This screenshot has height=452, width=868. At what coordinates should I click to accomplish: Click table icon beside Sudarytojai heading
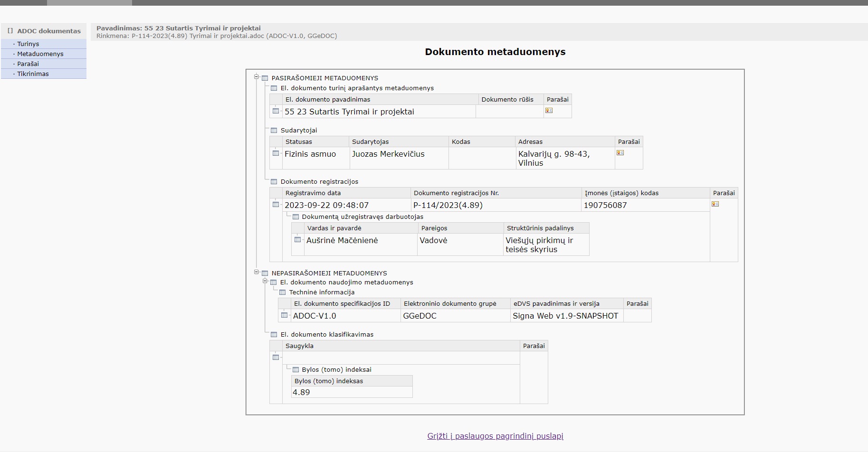274,131
